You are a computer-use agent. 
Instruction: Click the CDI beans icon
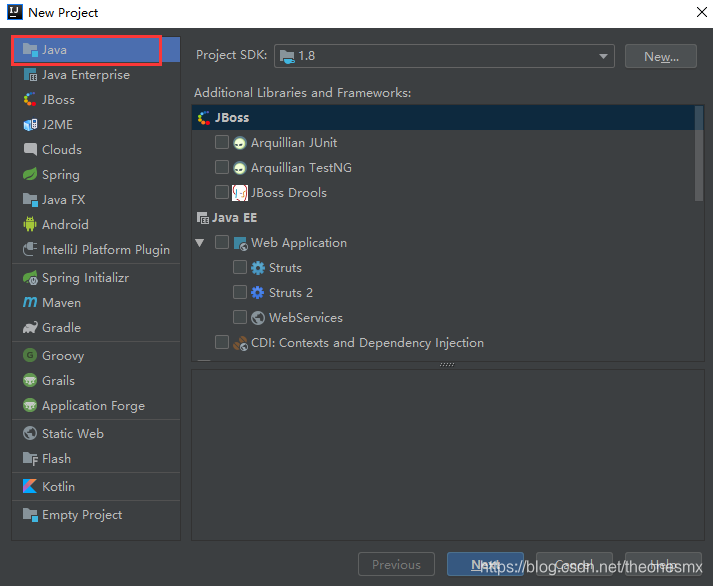click(x=240, y=343)
